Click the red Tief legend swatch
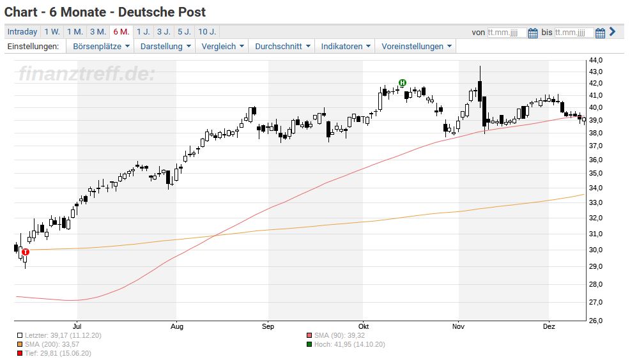Screen dimensions: 630x364 20,354
